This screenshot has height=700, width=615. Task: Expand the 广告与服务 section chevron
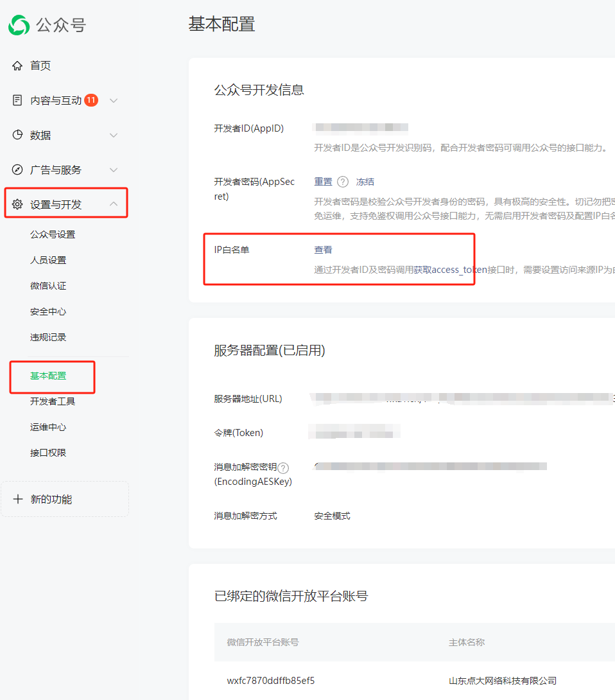pyautogui.click(x=114, y=170)
